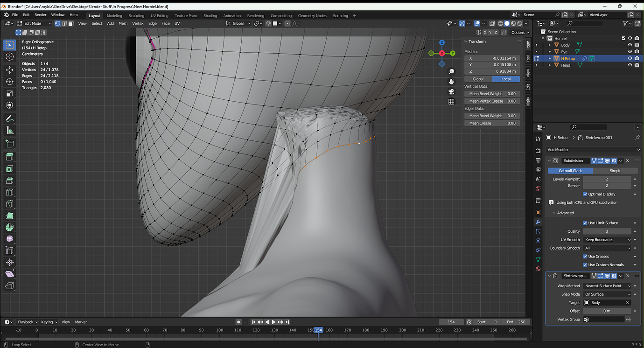
Task: Toggle Optimal Display checkbox
Action: (585, 194)
